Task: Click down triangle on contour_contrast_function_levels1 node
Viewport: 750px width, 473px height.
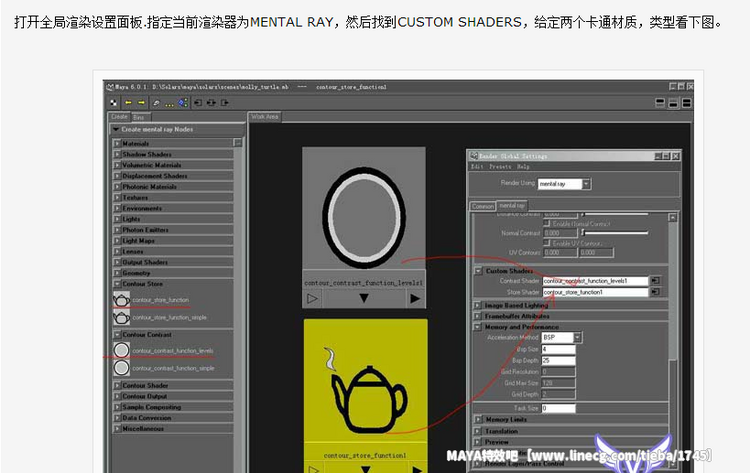Action: click(x=364, y=298)
